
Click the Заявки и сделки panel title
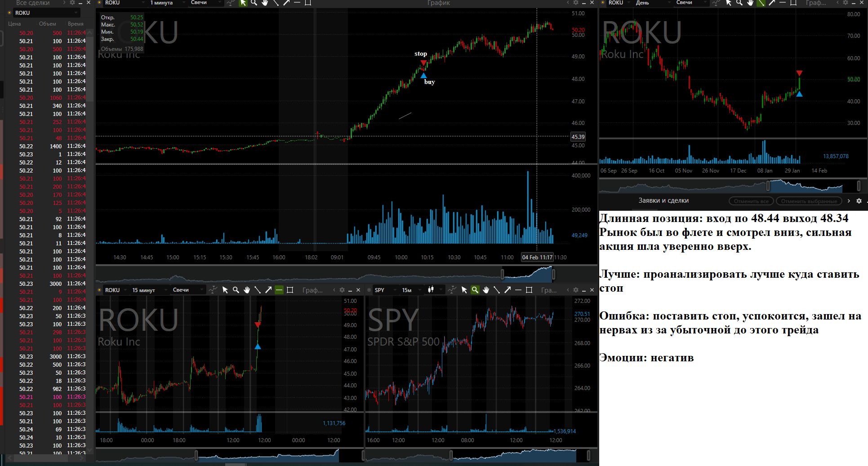pyautogui.click(x=663, y=200)
